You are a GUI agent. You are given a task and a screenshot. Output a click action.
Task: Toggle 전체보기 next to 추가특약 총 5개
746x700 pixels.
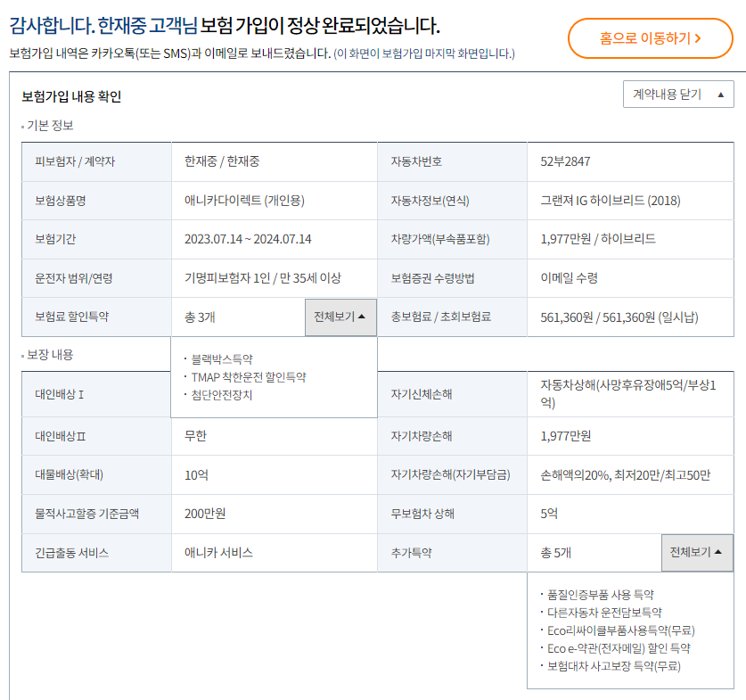[x=697, y=552]
